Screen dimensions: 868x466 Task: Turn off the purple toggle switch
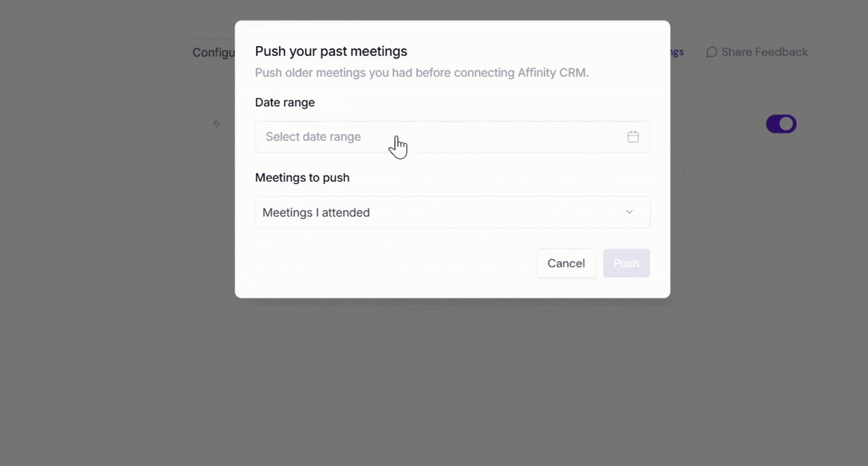click(781, 124)
